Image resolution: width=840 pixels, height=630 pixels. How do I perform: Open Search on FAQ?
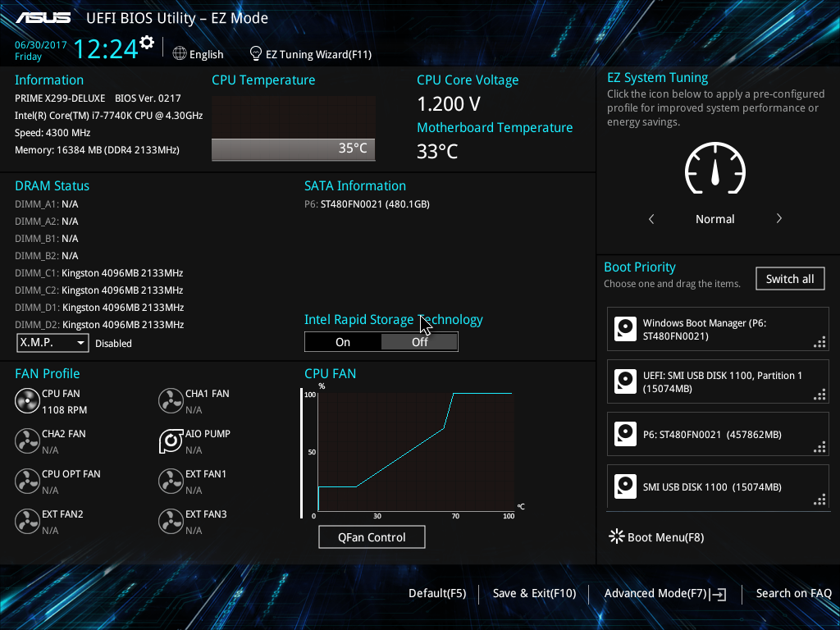pyautogui.click(x=793, y=593)
